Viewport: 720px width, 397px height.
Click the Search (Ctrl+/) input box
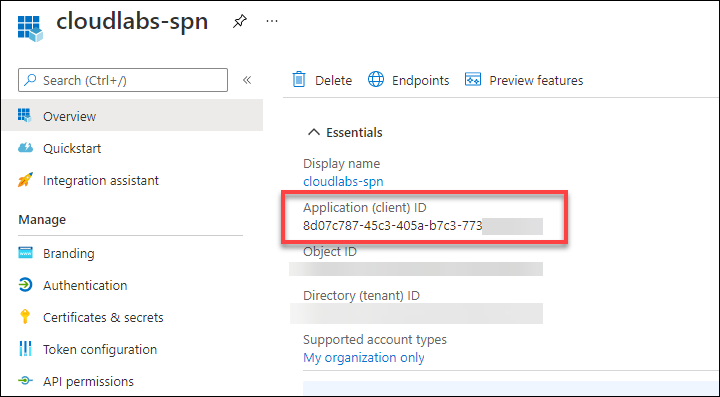click(123, 80)
